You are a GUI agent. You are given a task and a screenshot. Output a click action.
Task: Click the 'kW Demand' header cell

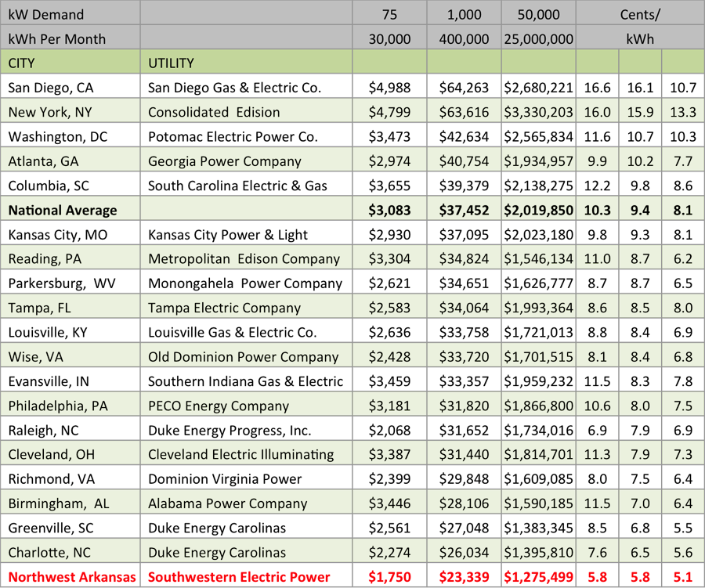coord(70,13)
